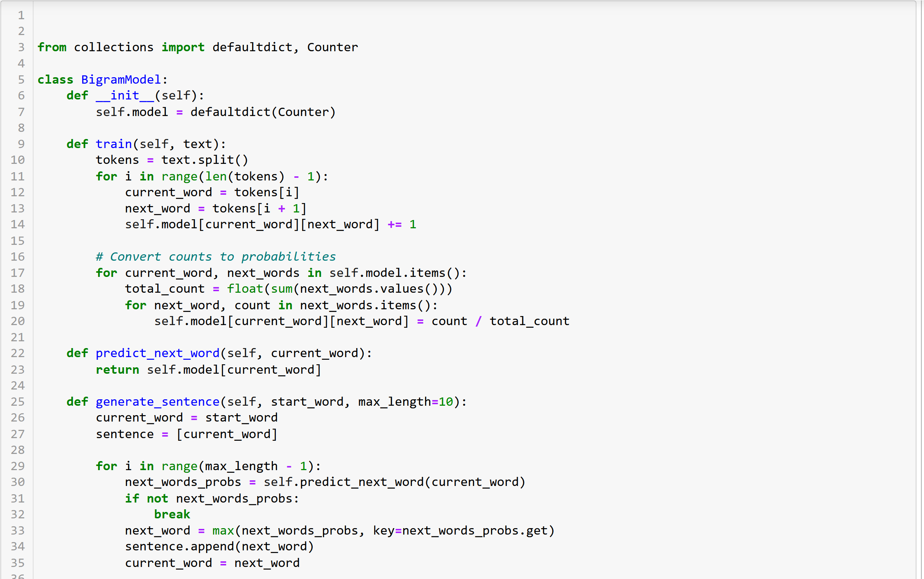
Task: Click the tokens = text.split() assignment
Action: coord(171,160)
